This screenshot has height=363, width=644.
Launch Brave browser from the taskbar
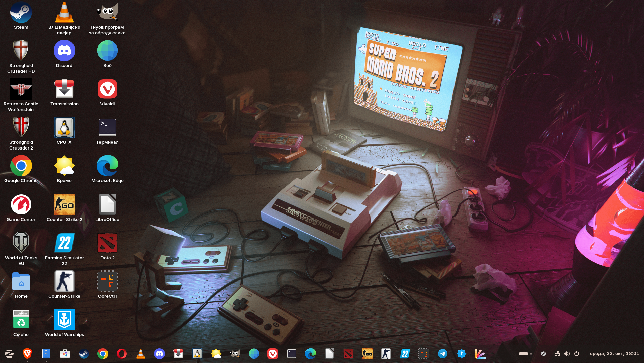point(27,353)
